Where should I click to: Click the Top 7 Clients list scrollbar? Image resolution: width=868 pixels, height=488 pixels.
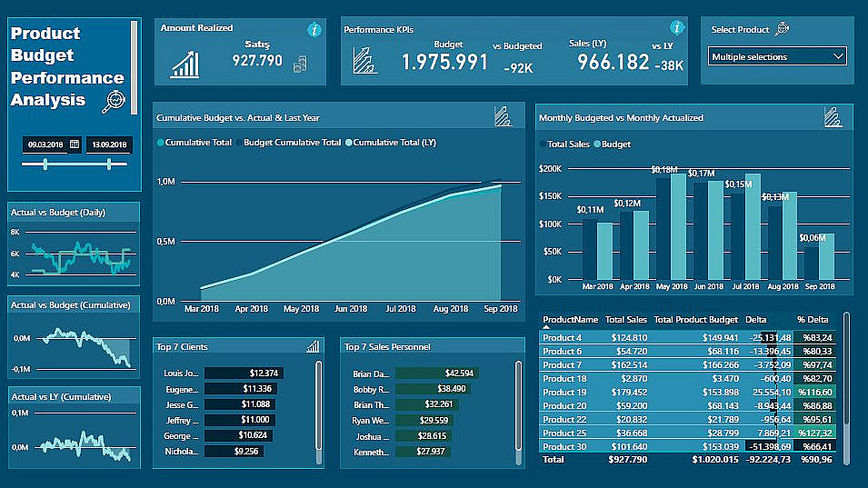(318, 405)
